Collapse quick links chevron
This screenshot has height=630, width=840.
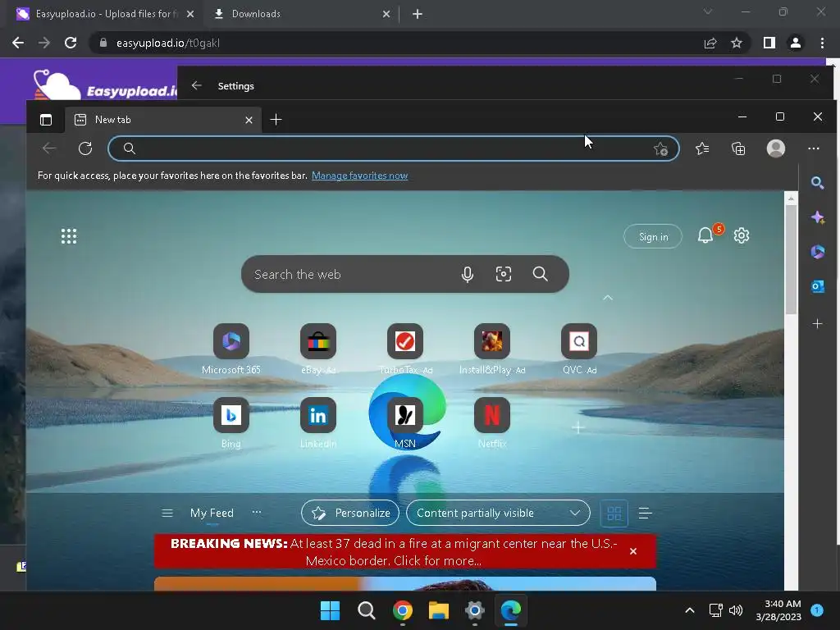pos(608,298)
